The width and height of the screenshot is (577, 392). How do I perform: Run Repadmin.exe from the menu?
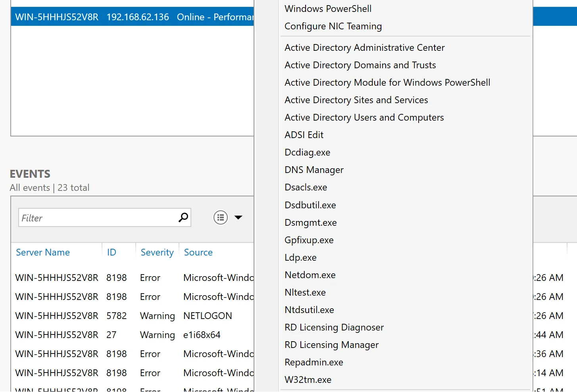point(314,362)
